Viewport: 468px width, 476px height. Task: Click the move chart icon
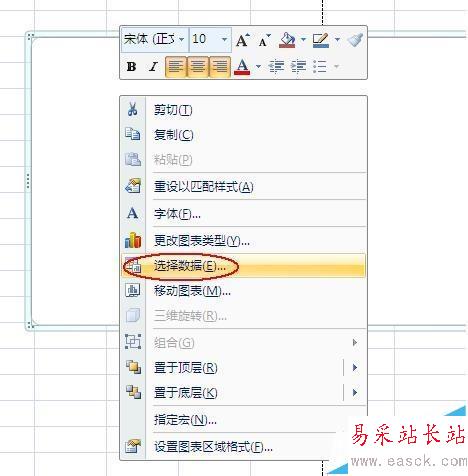point(133,290)
